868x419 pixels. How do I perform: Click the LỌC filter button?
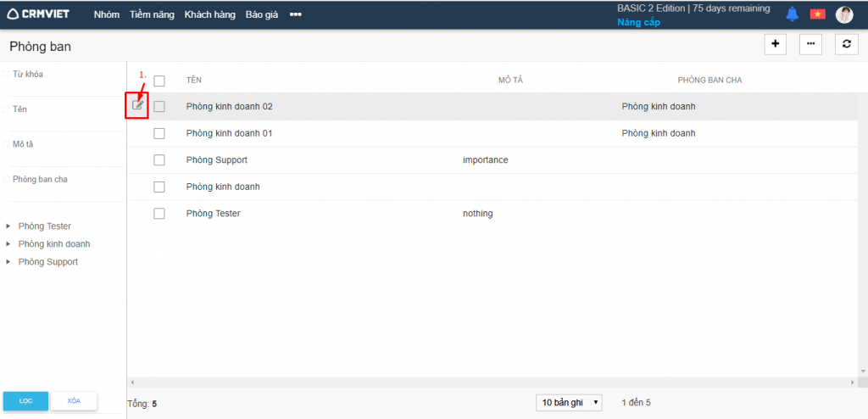click(25, 400)
